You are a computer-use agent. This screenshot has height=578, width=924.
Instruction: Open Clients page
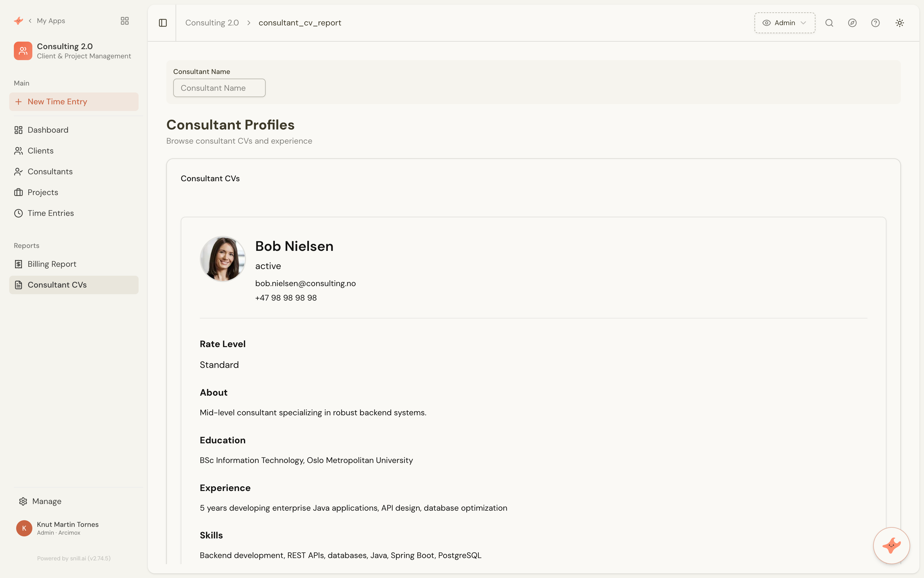[74, 151]
